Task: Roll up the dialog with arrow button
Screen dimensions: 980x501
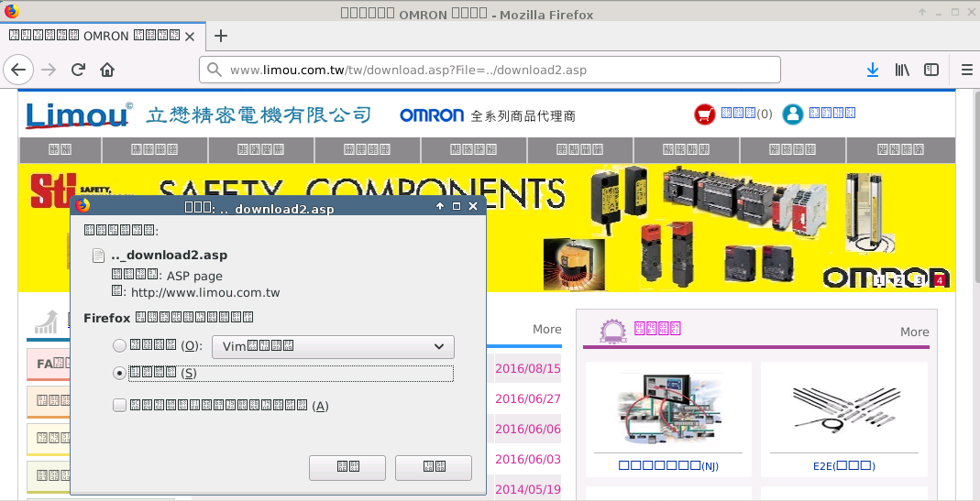Action: 440,206
